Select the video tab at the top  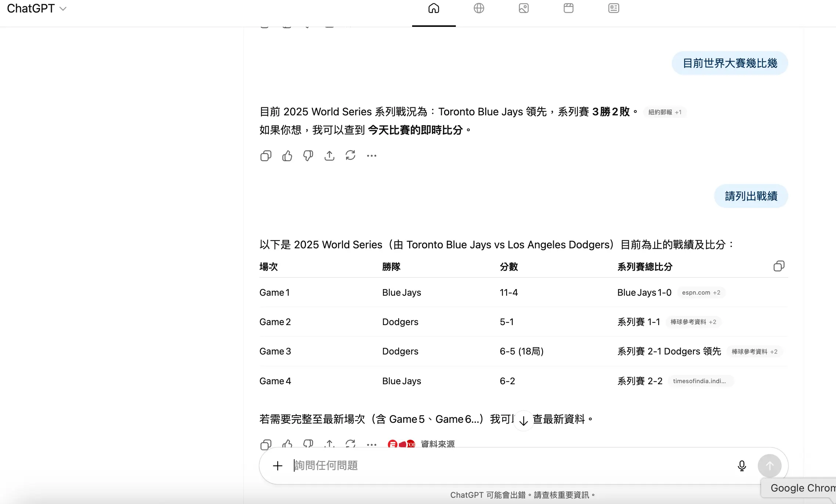[x=568, y=8]
